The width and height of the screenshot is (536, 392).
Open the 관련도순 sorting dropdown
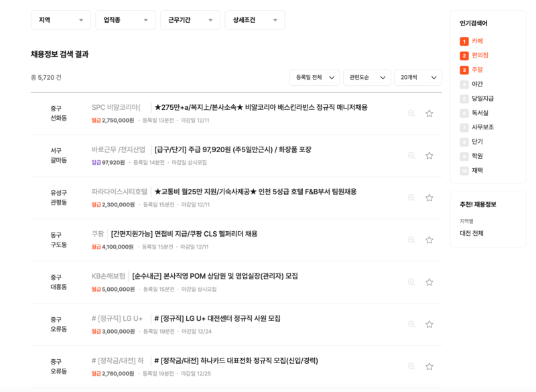click(x=365, y=77)
